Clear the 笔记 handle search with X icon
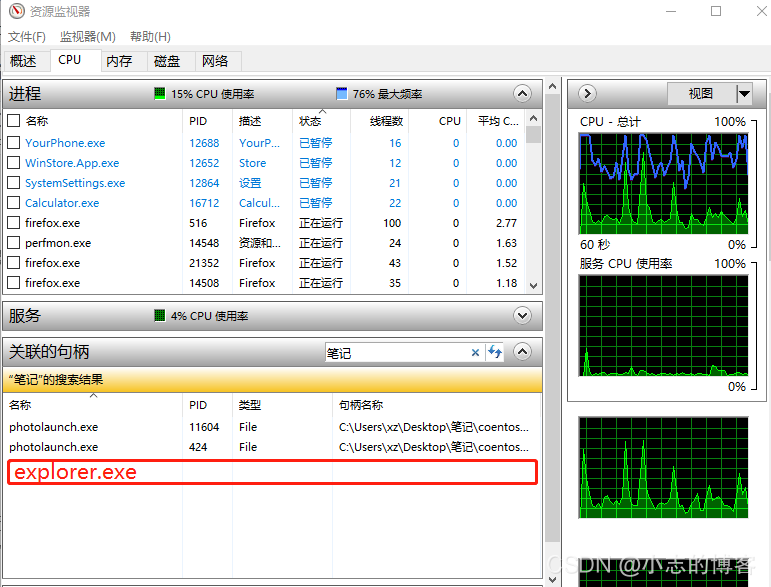This screenshot has width=771, height=587. tap(475, 352)
